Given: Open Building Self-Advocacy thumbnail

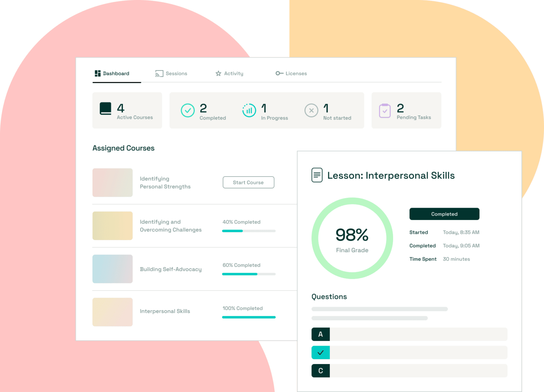Looking at the screenshot, I should tap(113, 269).
